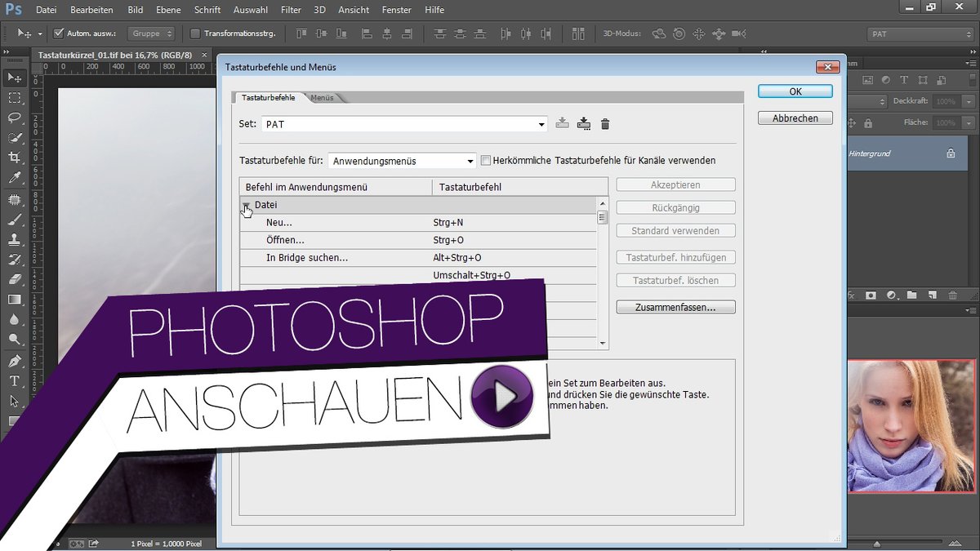Toggle the Transformationsstrg. checkbox
This screenshot has height=551, width=980.
click(x=194, y=33)
